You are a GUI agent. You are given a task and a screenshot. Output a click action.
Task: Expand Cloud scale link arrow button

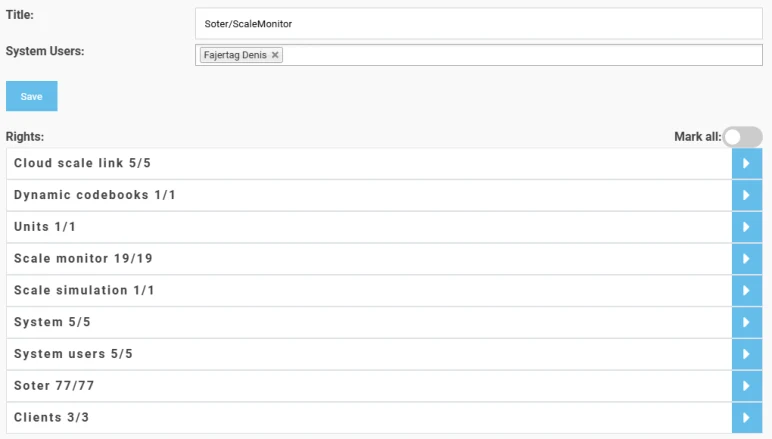(x=747, y=163)
